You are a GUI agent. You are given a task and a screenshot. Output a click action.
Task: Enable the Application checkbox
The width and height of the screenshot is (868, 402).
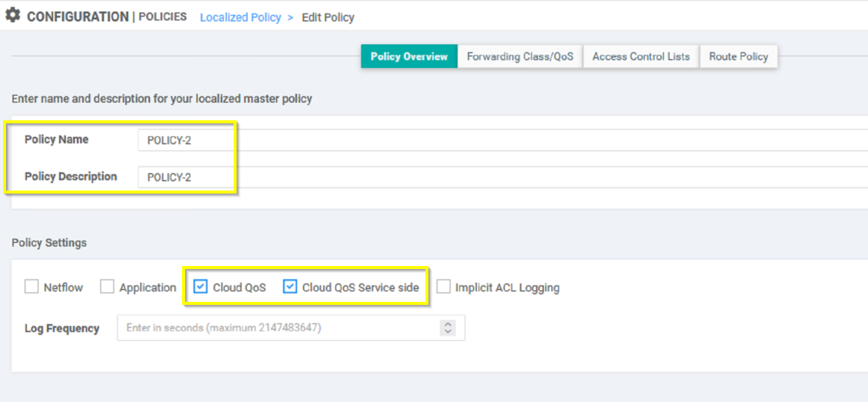[x=107, y=287]
